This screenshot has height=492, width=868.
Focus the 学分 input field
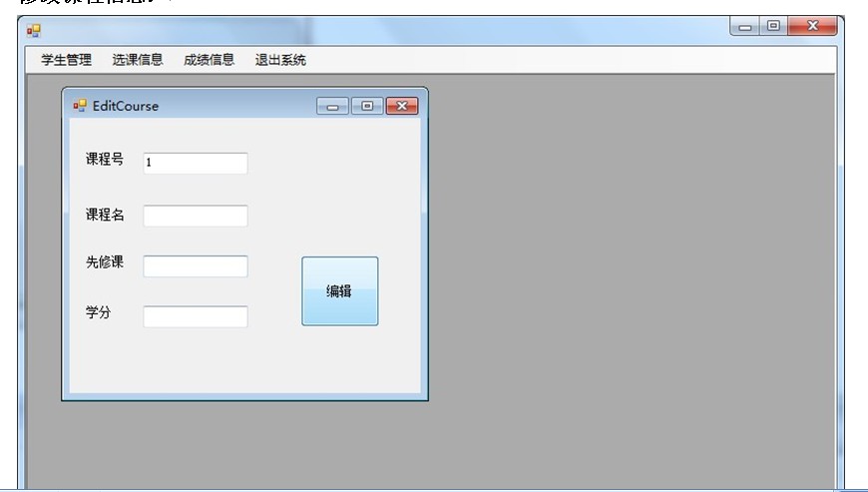(196, 316)
